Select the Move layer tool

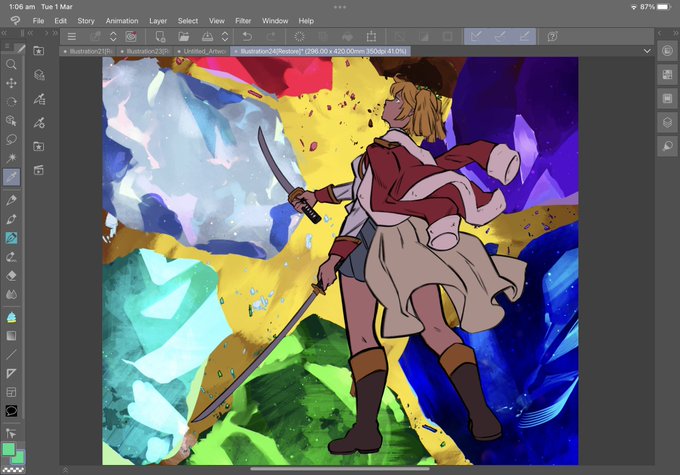(x=11, y=83)
